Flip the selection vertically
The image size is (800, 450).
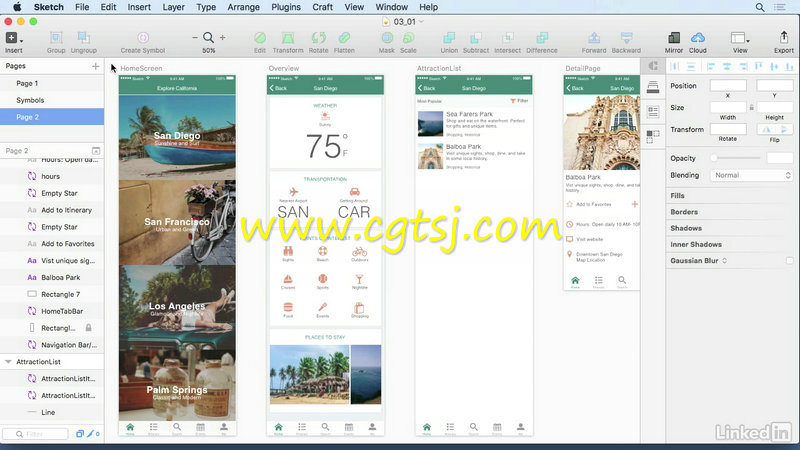click(784, 130)
